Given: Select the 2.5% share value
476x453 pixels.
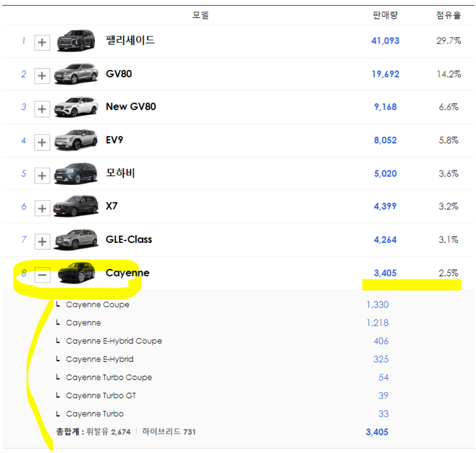Looking at the screenshot, I should (449, 273).
